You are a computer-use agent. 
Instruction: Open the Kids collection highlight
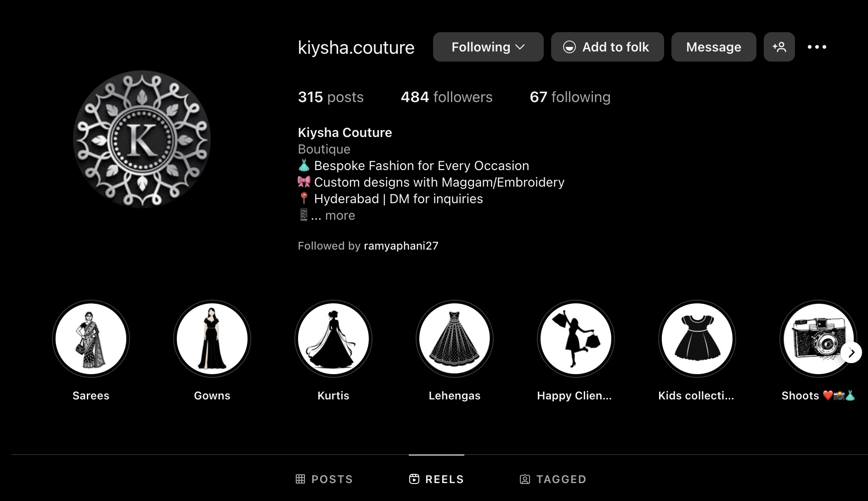pos(697,339)
